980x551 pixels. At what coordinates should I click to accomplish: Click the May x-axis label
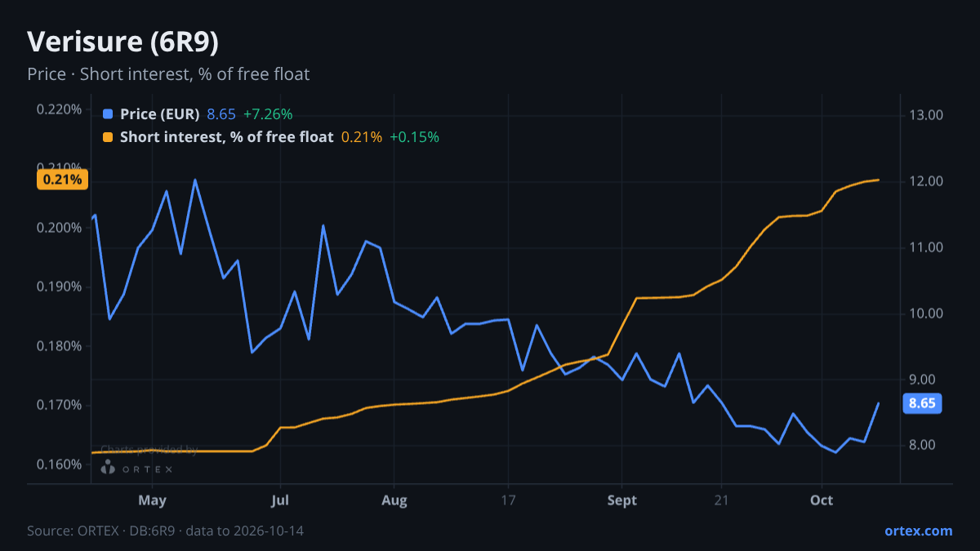tap(153, 500)
